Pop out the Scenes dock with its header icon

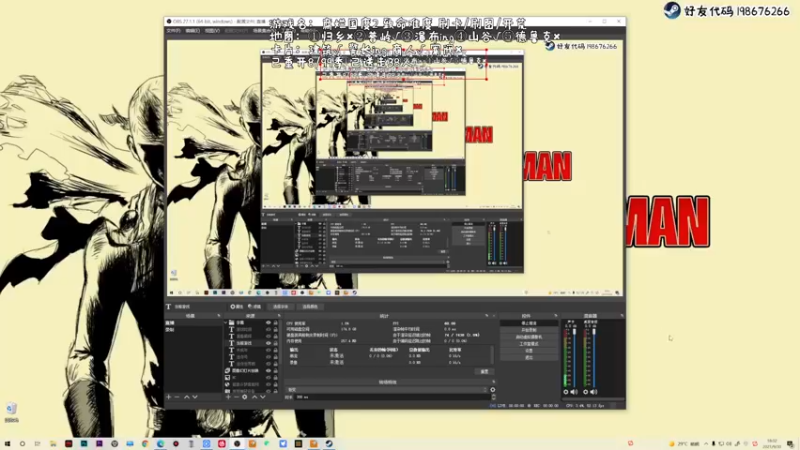tap(219, 316)
